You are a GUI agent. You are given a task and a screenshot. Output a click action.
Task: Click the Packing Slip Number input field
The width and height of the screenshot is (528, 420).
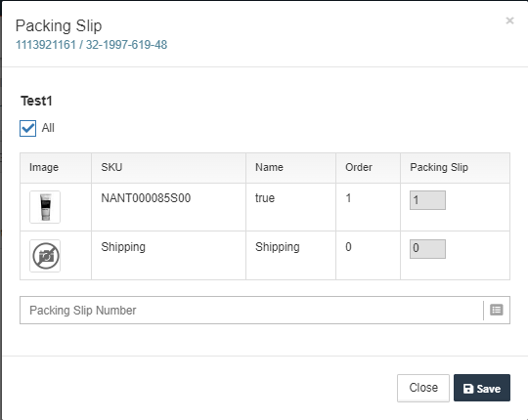(251, 310)
